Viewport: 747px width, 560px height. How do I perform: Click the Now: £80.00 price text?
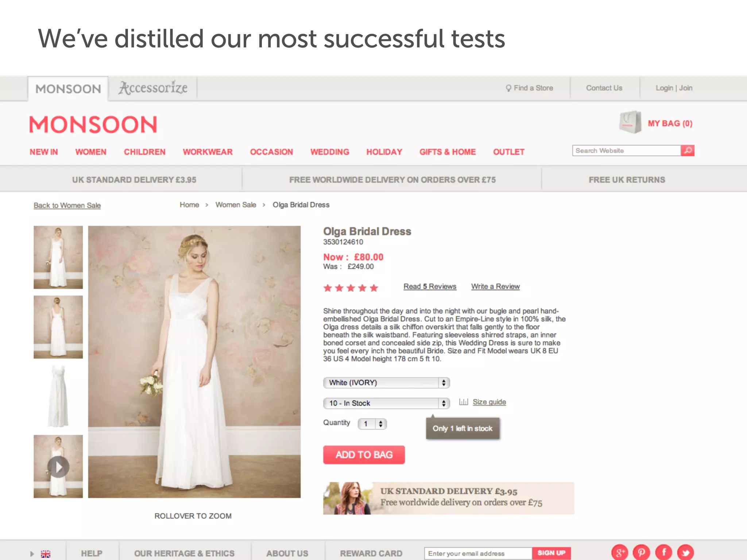353,257
